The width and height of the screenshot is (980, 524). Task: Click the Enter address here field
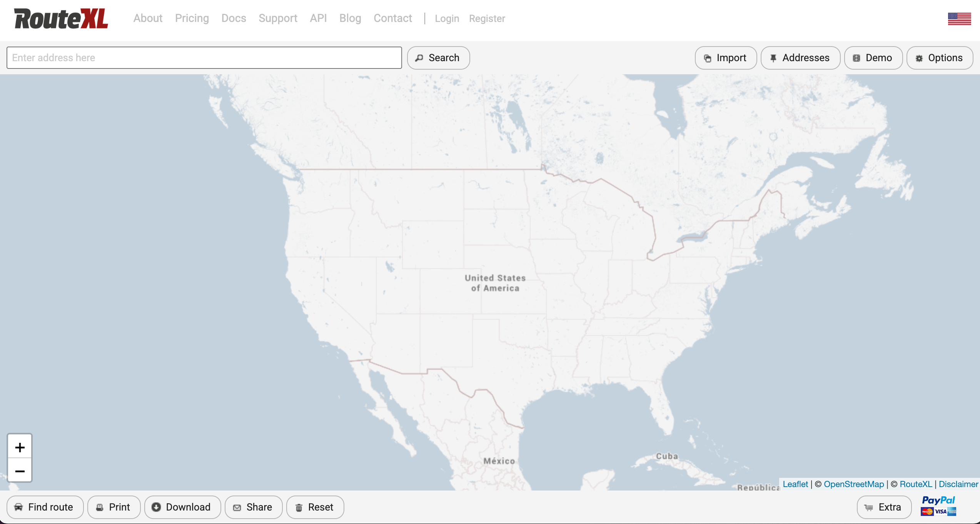coord(204,58)
